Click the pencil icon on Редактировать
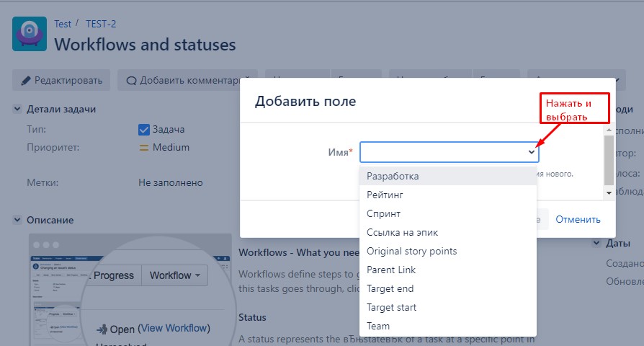This screenshot has width=644, height=346. point(25,81)
